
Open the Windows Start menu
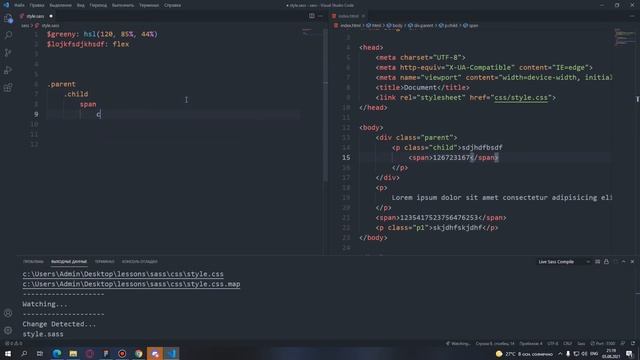click(x=8, y=353)
